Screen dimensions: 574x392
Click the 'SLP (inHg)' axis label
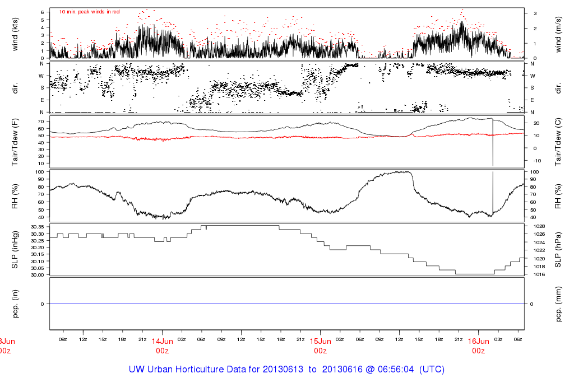point(16,249)
